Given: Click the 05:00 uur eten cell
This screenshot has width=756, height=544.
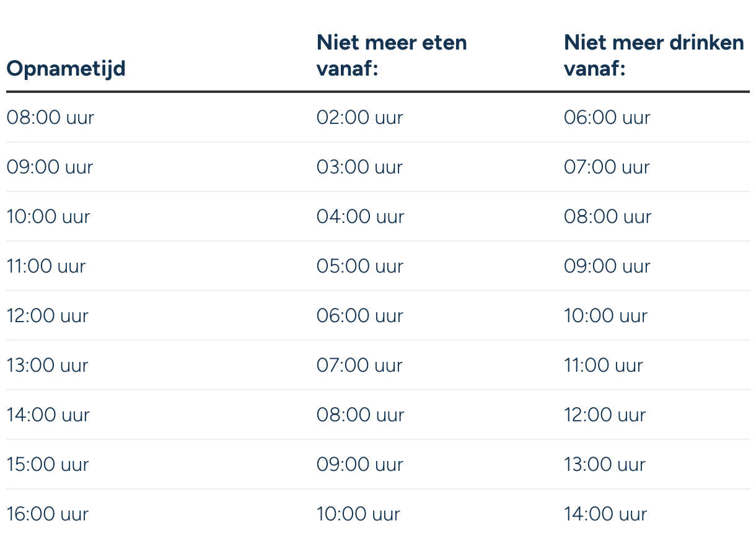Looking at the screenshot, I should [x=359, y=266].
